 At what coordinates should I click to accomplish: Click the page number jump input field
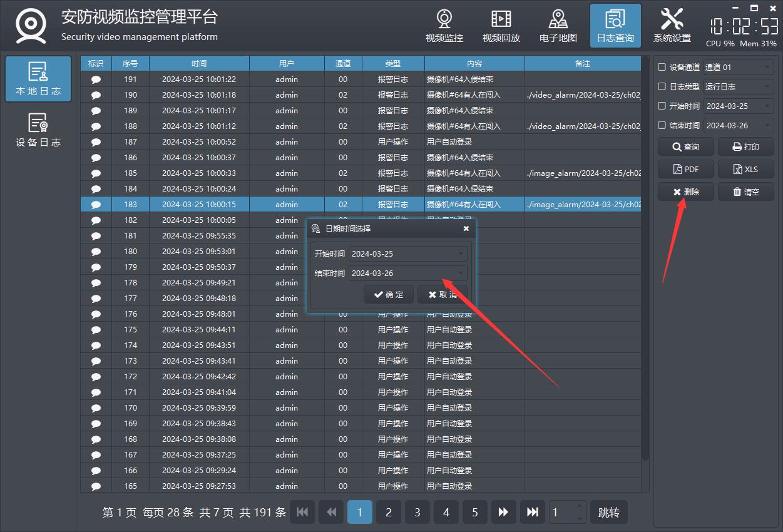point(561,513)
